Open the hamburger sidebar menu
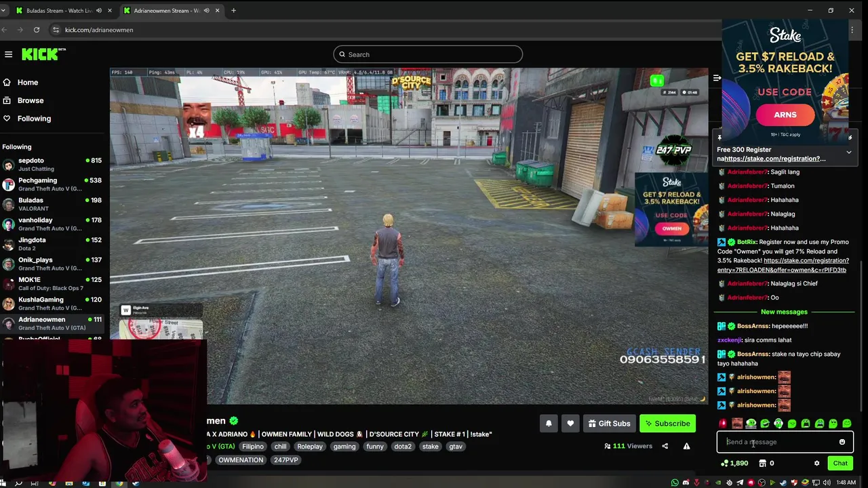Screen dimensions: 868x488 pyautogui.click(x=8, y=54)
